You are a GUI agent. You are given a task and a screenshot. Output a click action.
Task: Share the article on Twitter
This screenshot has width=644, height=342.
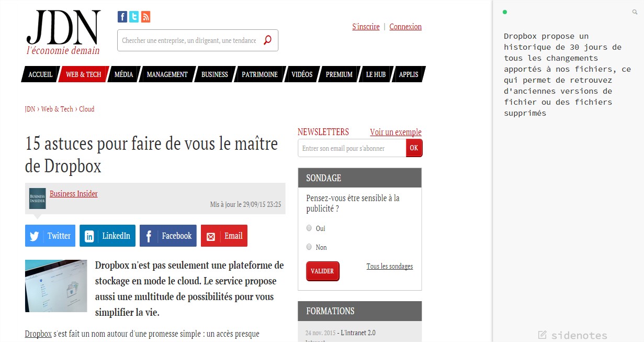[x=50, y=236]
